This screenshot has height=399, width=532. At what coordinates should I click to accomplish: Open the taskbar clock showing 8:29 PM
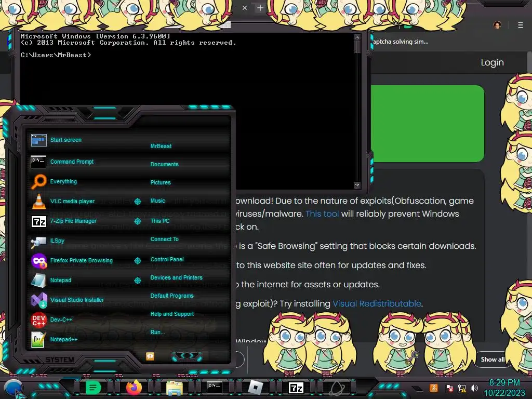[x=504, y=388]
